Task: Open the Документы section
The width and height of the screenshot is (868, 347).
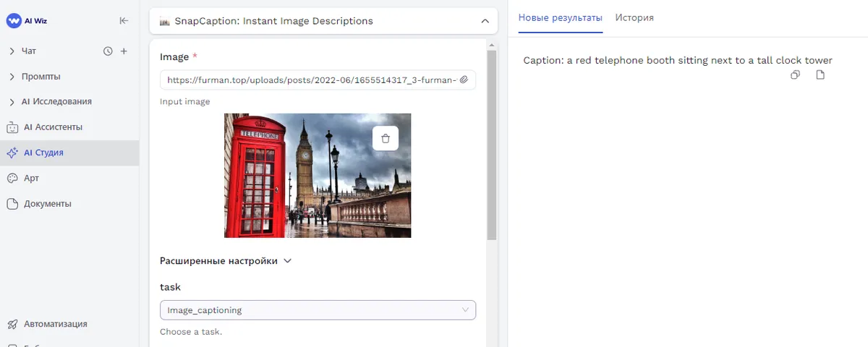Action: [x=69, y=204]
